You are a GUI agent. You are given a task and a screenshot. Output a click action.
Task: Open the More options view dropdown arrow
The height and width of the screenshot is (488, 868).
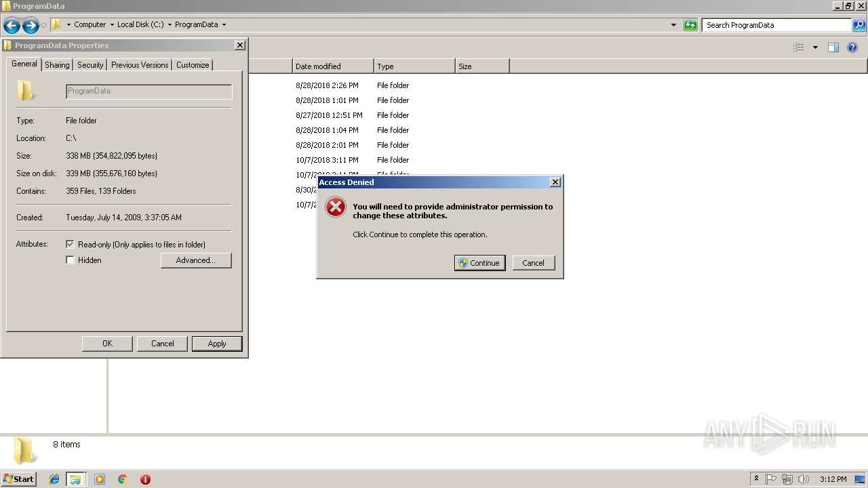pos(815,47)
